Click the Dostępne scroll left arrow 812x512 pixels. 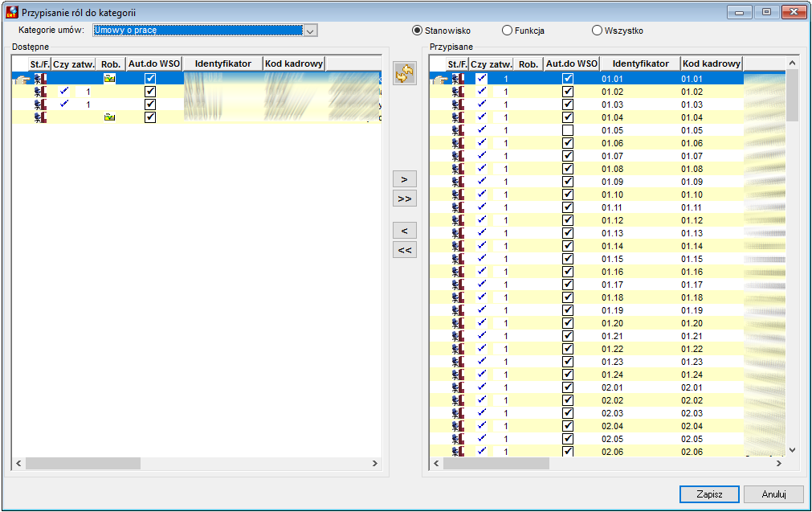point(18,463)
